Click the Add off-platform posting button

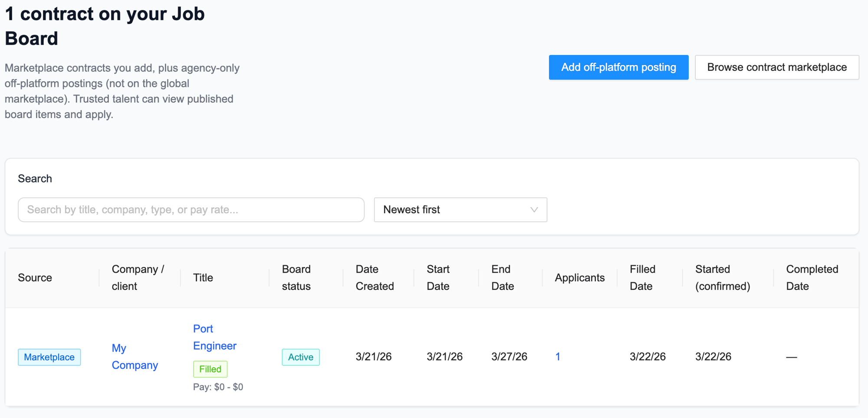(x=618, y=67)
